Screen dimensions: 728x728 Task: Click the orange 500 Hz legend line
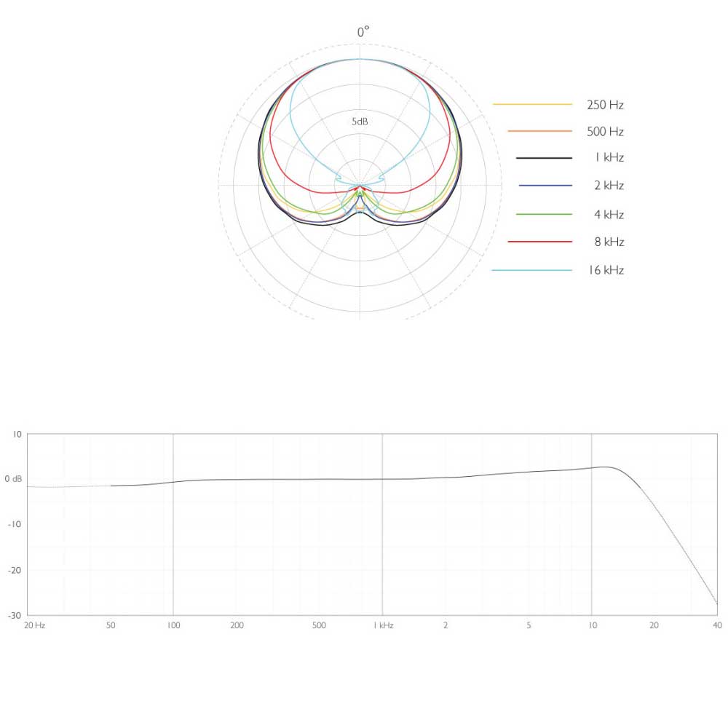pyautogui.click(x=539, y=131)
